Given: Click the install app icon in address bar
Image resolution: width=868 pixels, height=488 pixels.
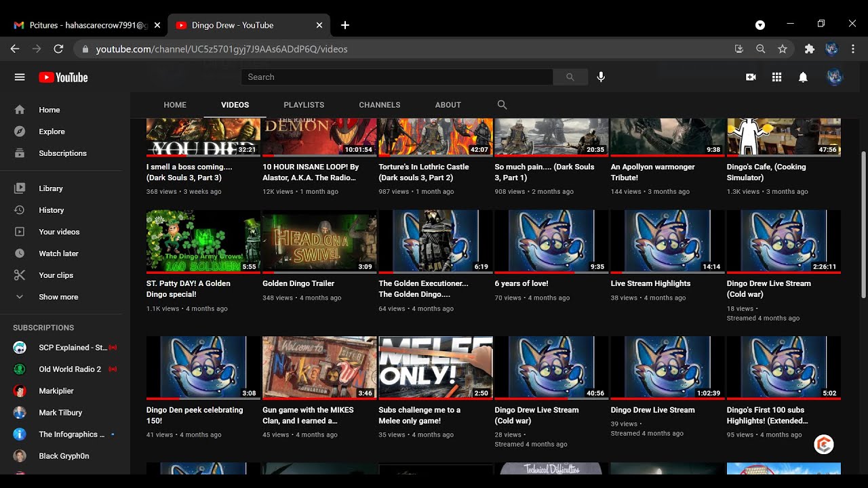Looking at the screenshot, I should click(739, 49).
